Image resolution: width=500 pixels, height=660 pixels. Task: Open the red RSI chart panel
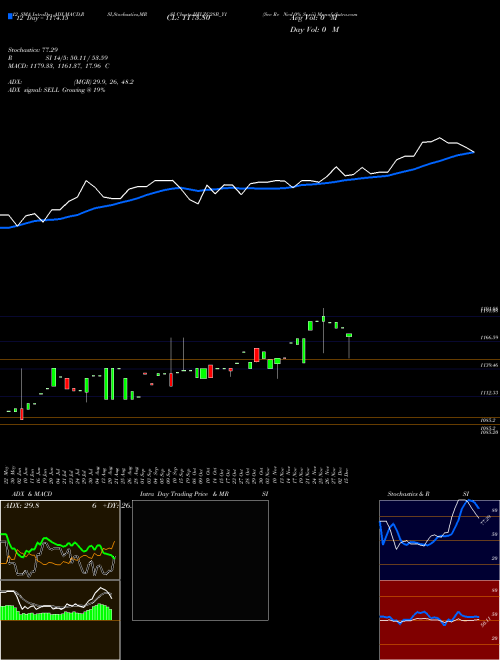[x=439, y=620]
